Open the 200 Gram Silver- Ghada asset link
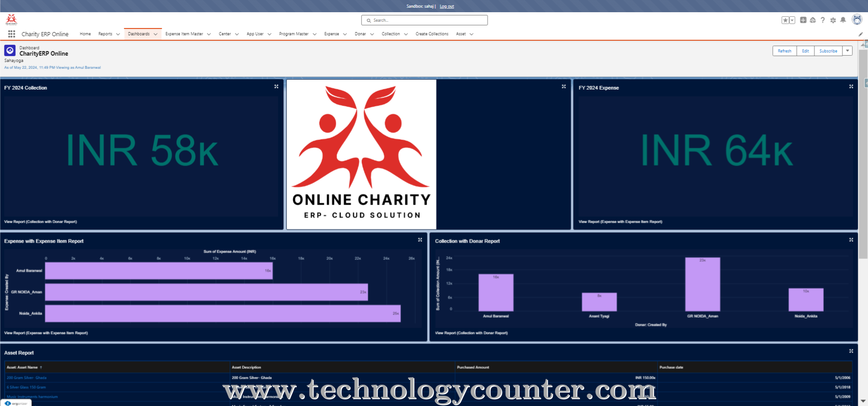 click(27, 378)
